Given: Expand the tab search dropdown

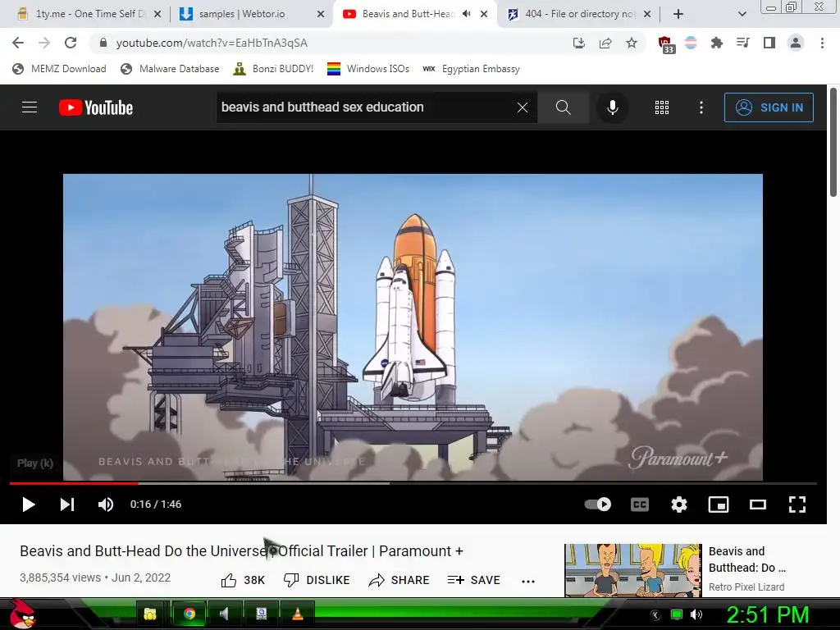Looking at the screenshot, I should pyautogui.click(x=742, y=14).
